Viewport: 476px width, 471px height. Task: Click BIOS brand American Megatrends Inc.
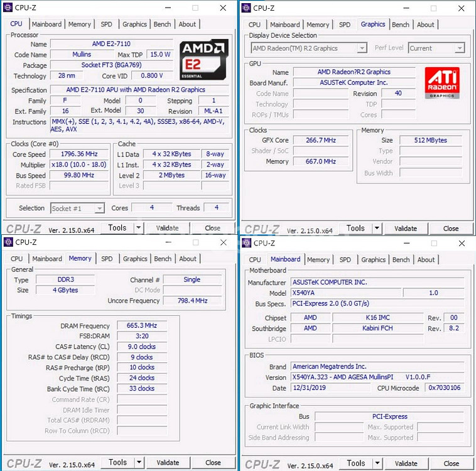[377, 367]
